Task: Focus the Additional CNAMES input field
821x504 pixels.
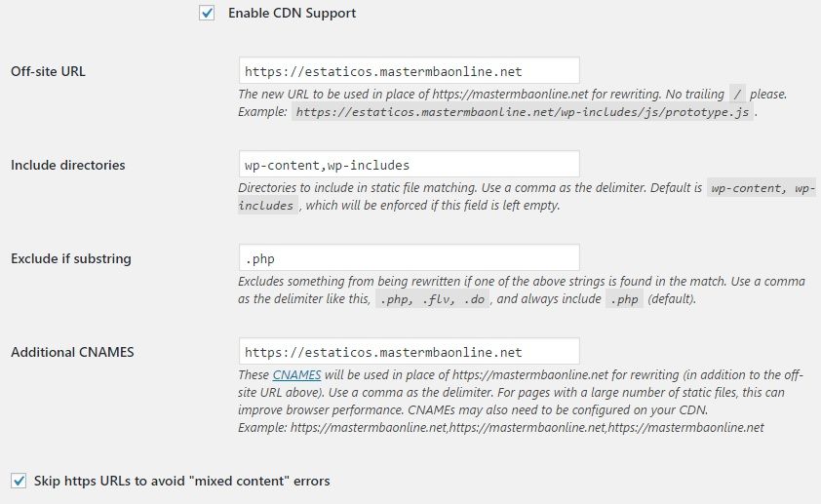Action: pos(409,352)
